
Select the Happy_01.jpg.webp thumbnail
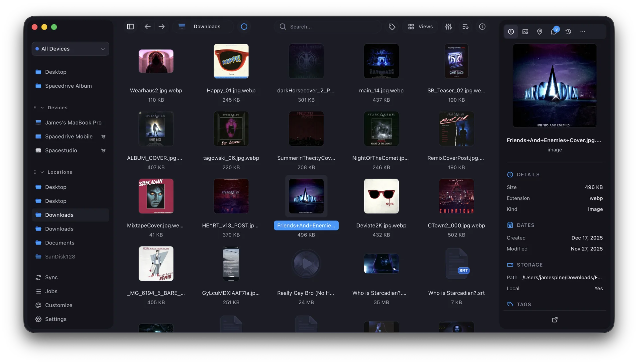pyautogui.click(x=231, y=61)
